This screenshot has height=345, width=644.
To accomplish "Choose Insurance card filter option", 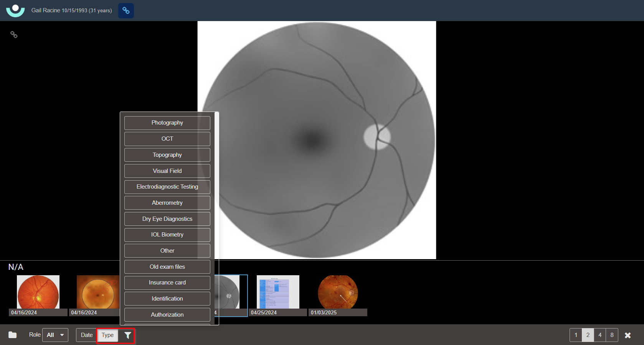I will (x=167, y=283).
